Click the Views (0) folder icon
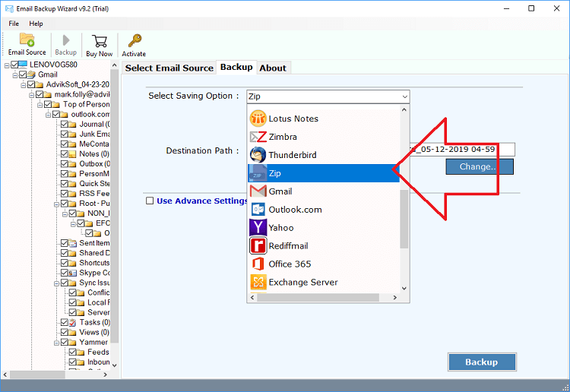Image resolution: width=570 pixels, height=392 pixels. pyautogui.click(x=72, y=333)
